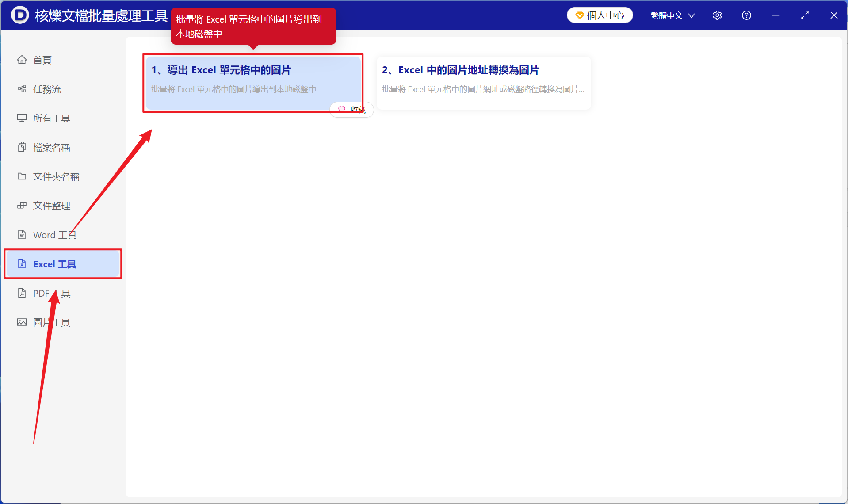The width and height of the screenshot is (848, 504).
Task: Open the help question mark icon
Action: [x=746, y=15]
